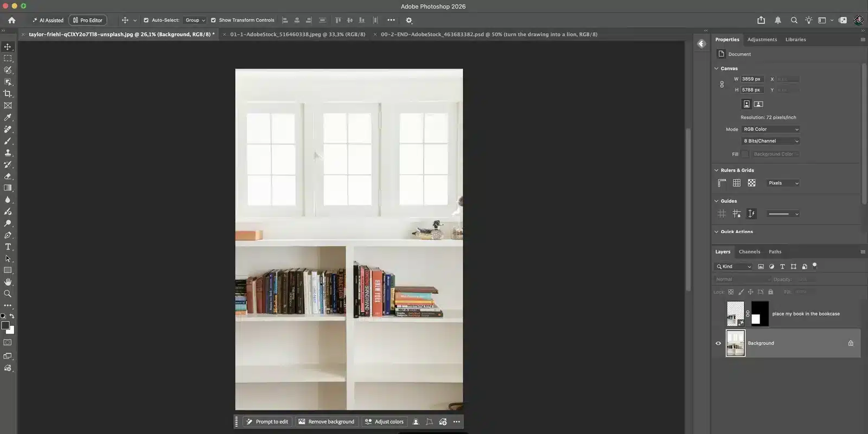Click the foreground color swatch

[5, 325]
